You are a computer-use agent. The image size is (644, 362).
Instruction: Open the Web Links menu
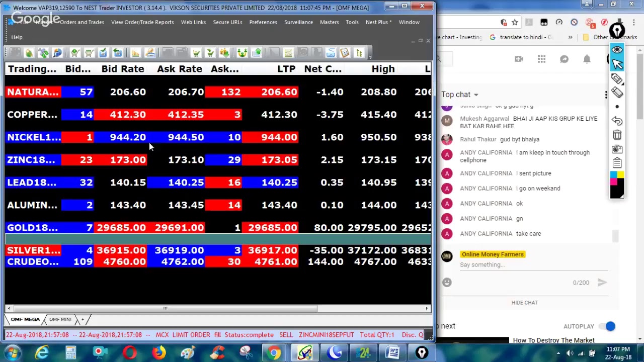[x=193, y=22]
